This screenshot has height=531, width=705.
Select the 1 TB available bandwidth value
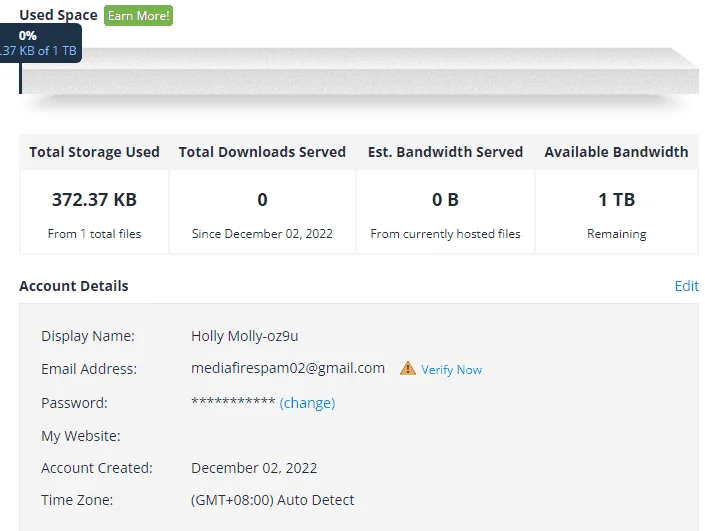click(x=616, y=200)
